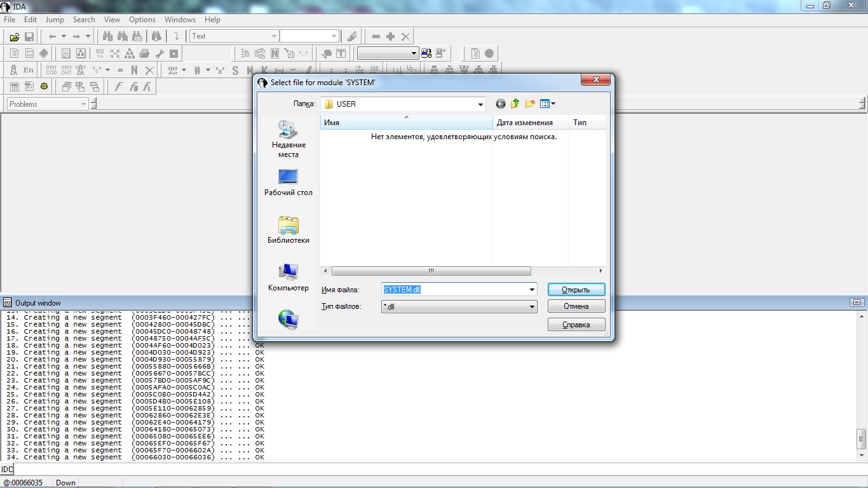Screen dimensions: 868x488
Task: Open Компьютер from the places sidebar
Action: (288, 278)
